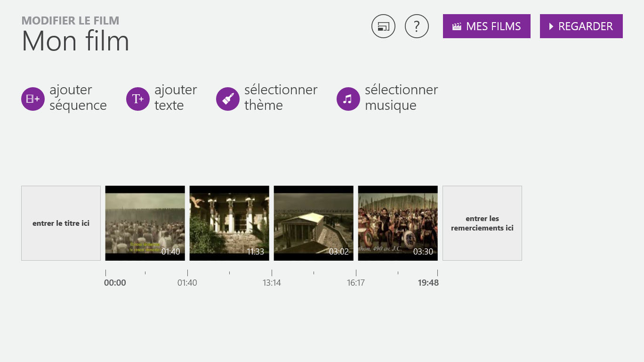Click the "sélectionner musique" label

pos(402,98)
